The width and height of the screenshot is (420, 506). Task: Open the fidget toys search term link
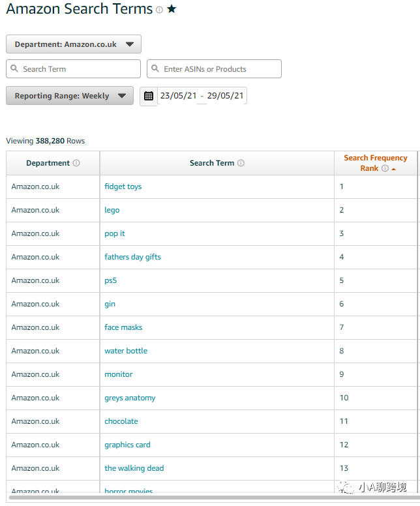pos(123,186)
